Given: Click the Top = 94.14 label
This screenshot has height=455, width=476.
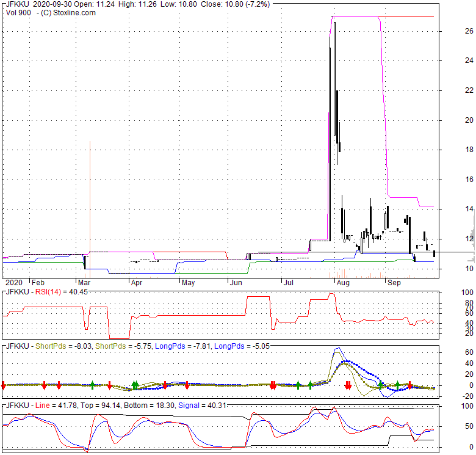Looking at the screenshot, I should point(101,406).
